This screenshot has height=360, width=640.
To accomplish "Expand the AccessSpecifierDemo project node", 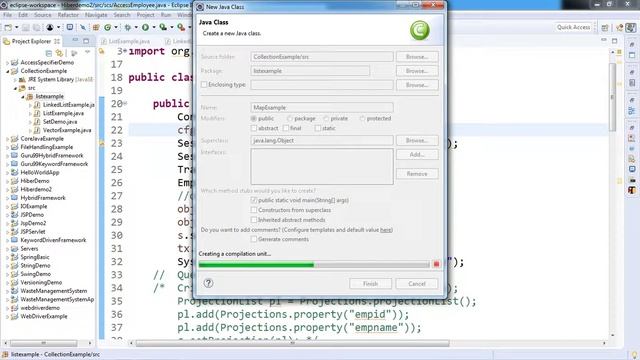I will coord(7,62).
